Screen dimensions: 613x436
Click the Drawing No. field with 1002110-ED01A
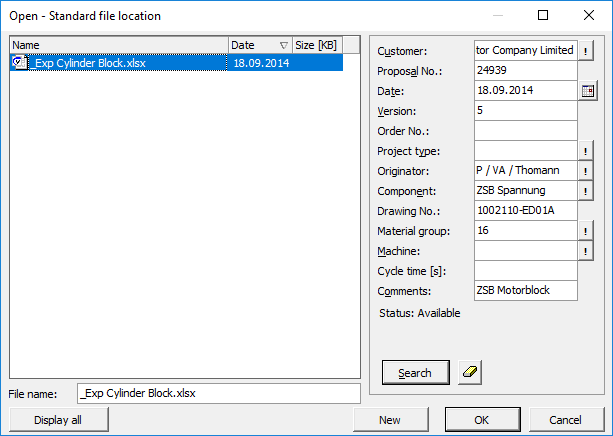[x=525, y=211]
